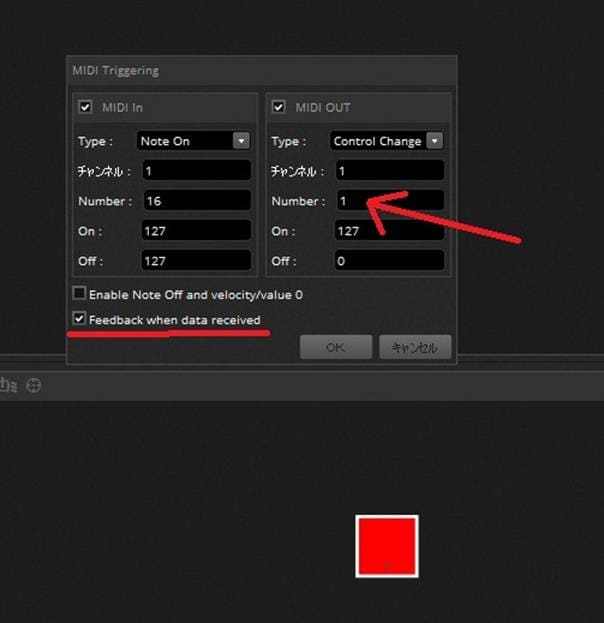Uncheck the MIDI OUT checkbox
Image resolution: width=604 pixels, height=623 pixels.
point(278,107)
